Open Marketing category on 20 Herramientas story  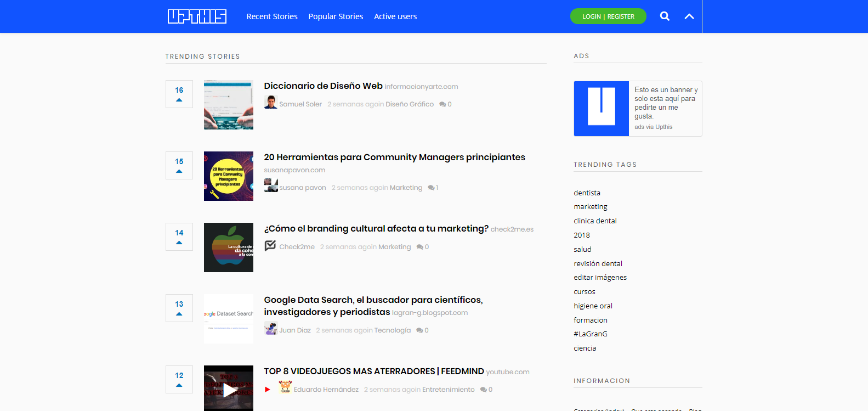[406, 188]
